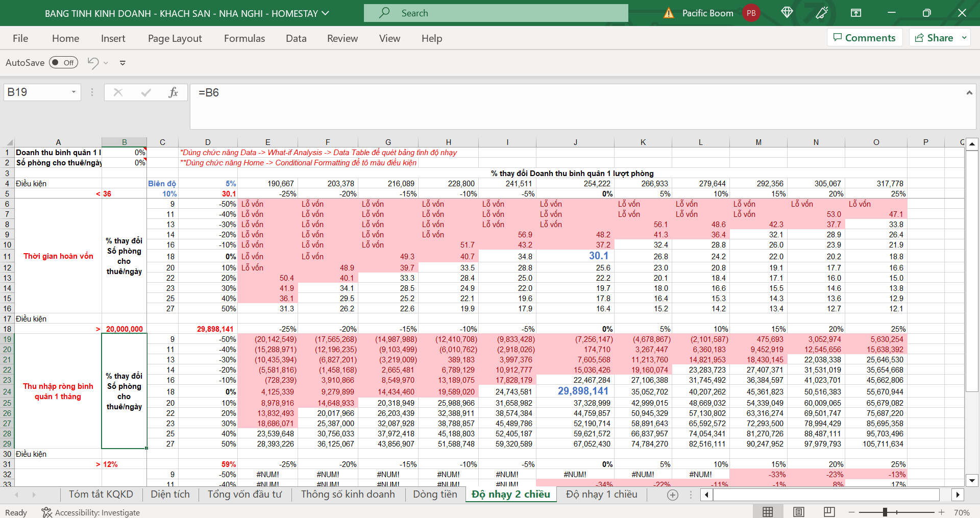980x518 pixels.
Task: Expand the Name Box dropdown
Action: click(73, 92)
